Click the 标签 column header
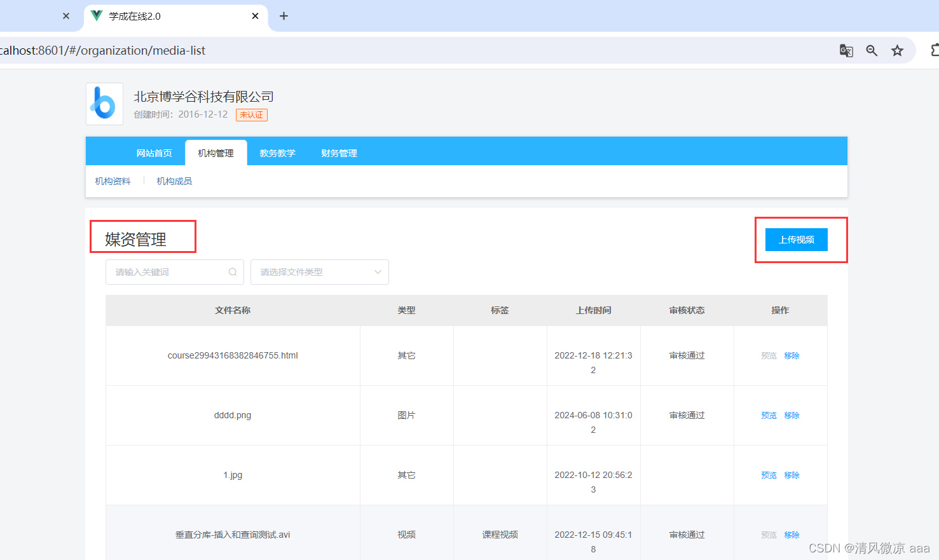The height and width of the screenshot is (560, 939). click(x=500, y=310)
